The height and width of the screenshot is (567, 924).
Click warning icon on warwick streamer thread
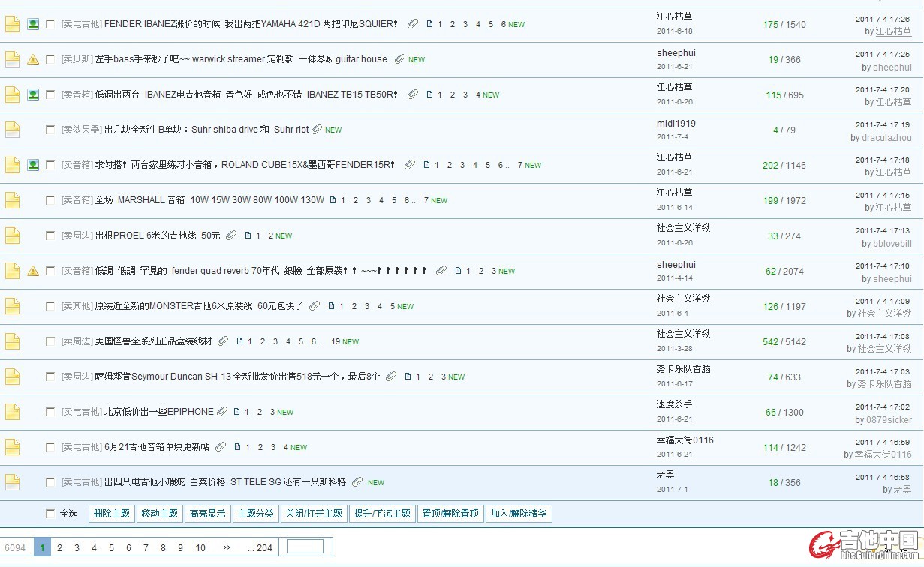(33, 59)
